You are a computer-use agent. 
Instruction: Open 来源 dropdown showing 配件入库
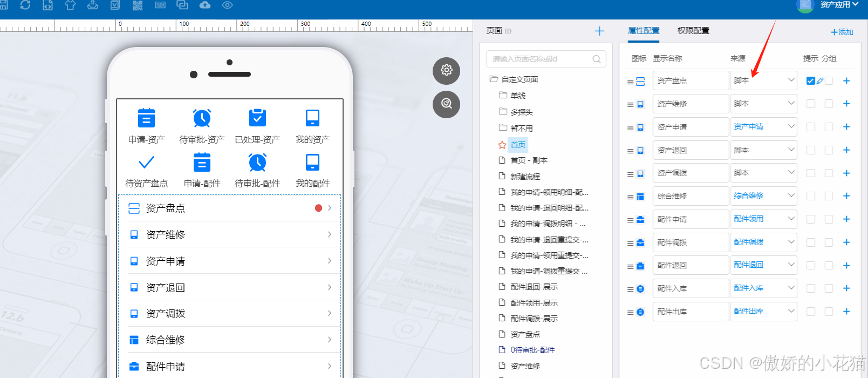[764, 288]
